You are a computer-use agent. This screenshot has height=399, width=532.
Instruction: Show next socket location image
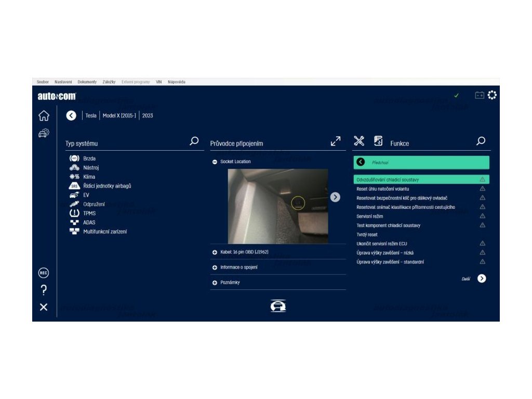(335, 197)
